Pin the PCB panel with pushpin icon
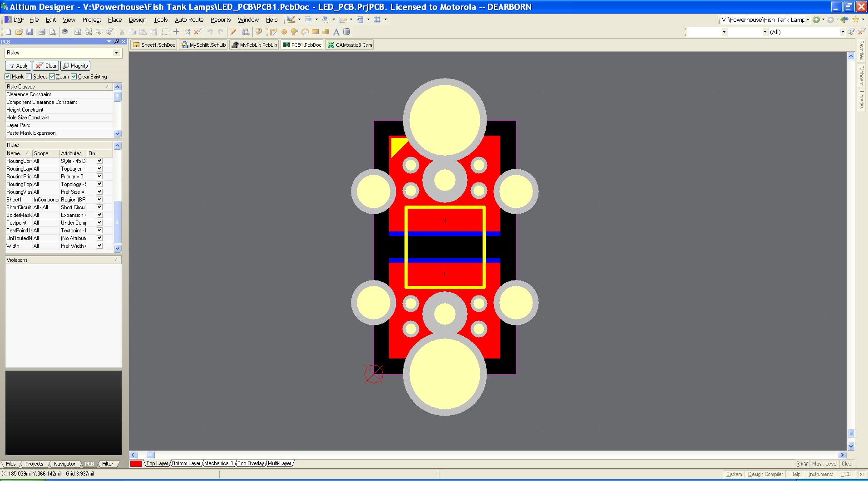Screen dimensions: 868x481 click(x=117, y=41)
